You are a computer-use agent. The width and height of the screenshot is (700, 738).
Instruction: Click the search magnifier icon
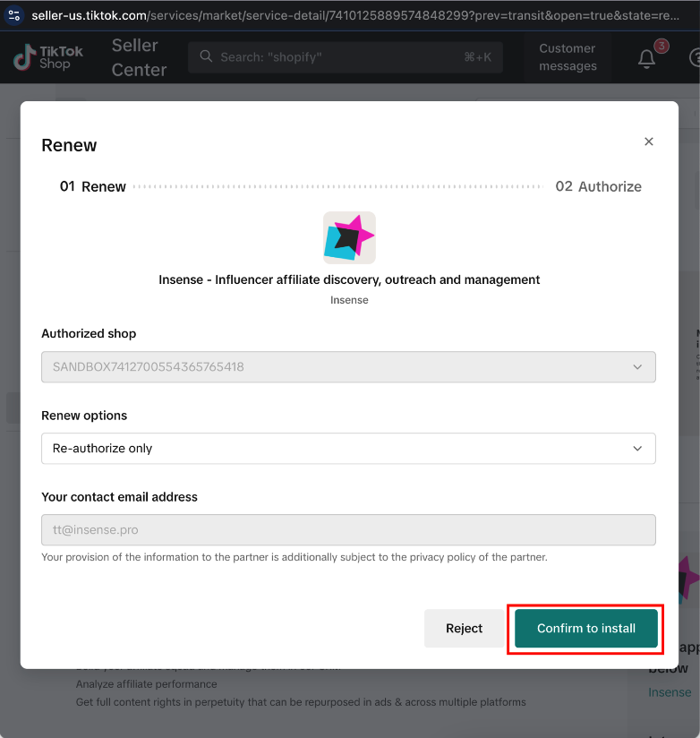(206, 56)
